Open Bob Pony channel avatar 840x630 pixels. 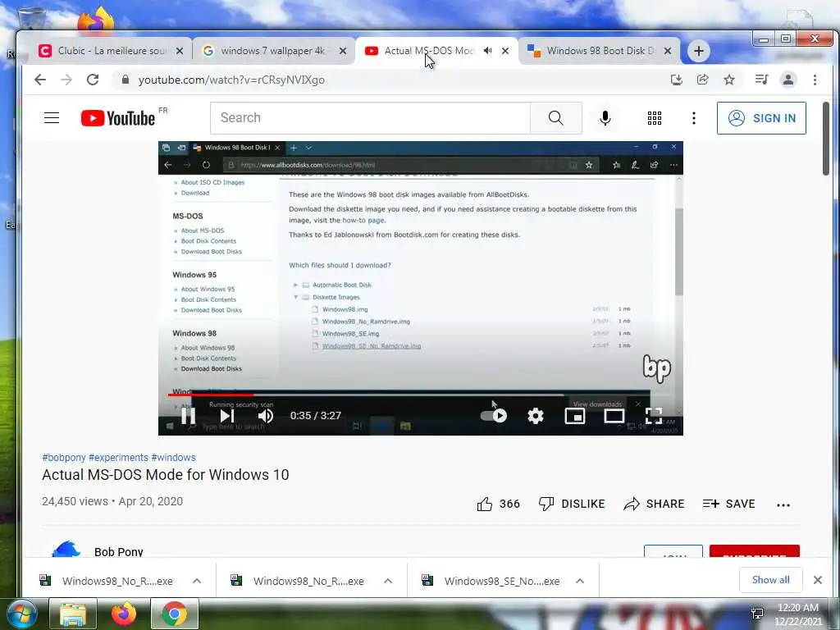coord(66,549)
